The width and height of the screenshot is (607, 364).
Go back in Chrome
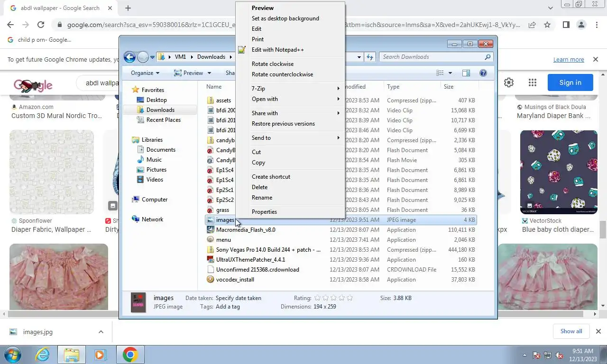tap(10, 25)
